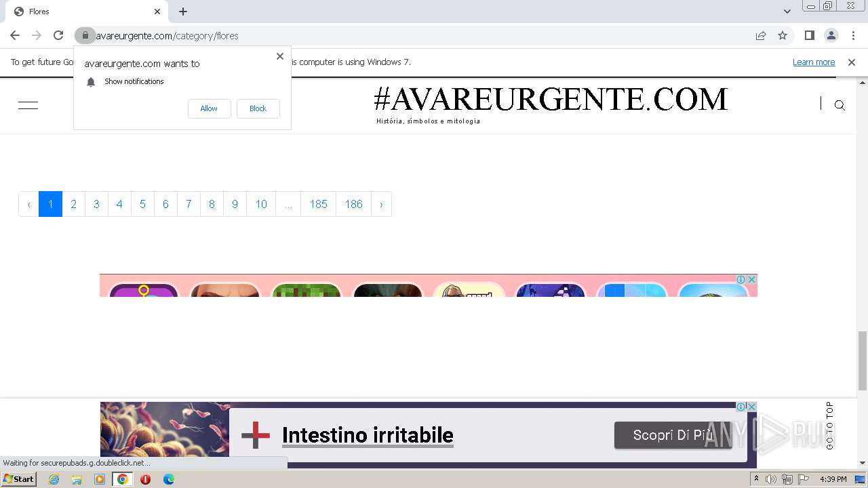Go to pagination page 9
The height and width of the screenshot is (488, 868).
(235, 204)
